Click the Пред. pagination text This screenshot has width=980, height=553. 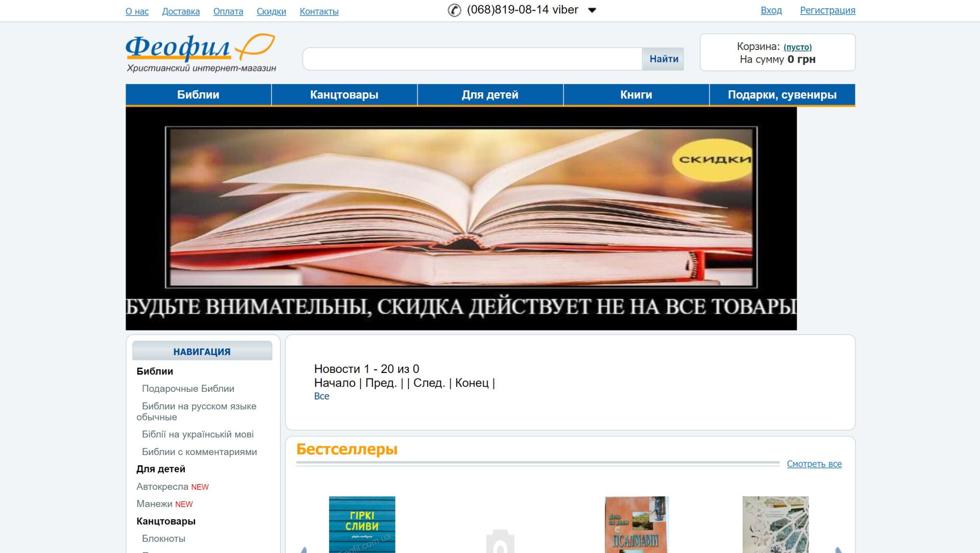pyautogui.click(x=381, y=383)
